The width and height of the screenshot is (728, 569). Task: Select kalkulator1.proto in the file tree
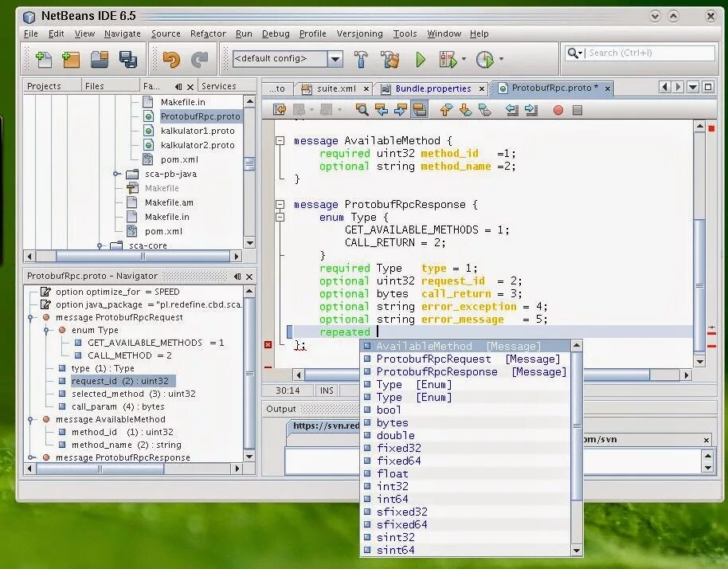(x=198, y=131)
